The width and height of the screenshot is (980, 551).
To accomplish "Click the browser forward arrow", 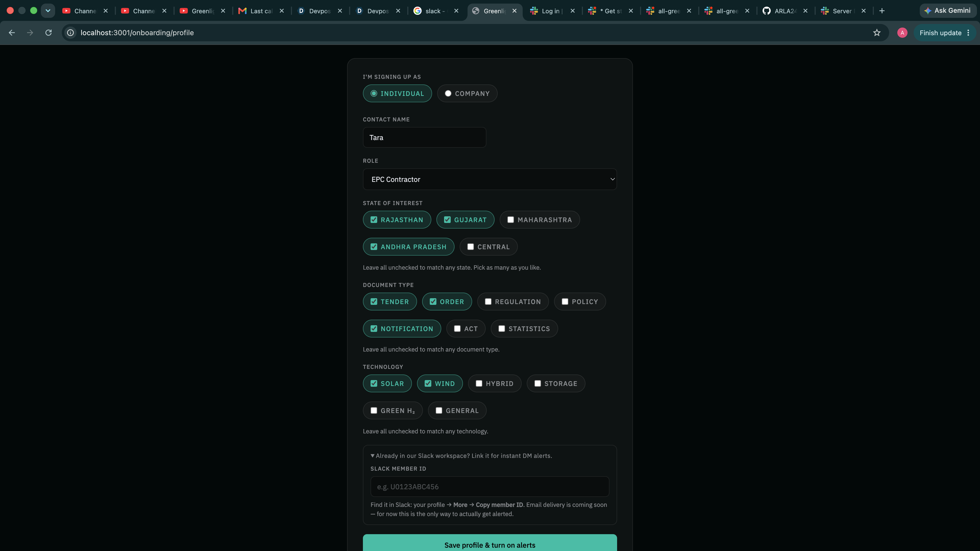I will click(30, 33).
